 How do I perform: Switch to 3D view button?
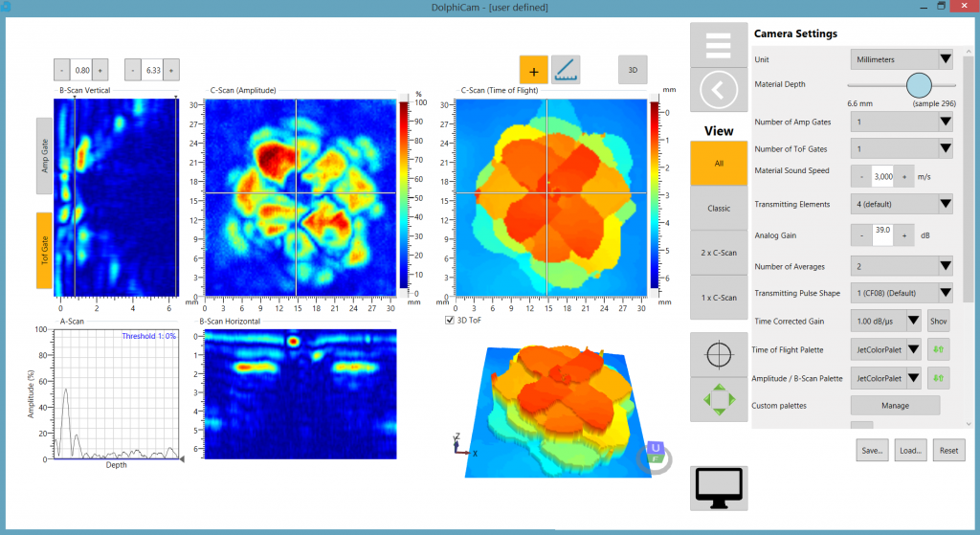pyautogui.click(x=633, y=70)
